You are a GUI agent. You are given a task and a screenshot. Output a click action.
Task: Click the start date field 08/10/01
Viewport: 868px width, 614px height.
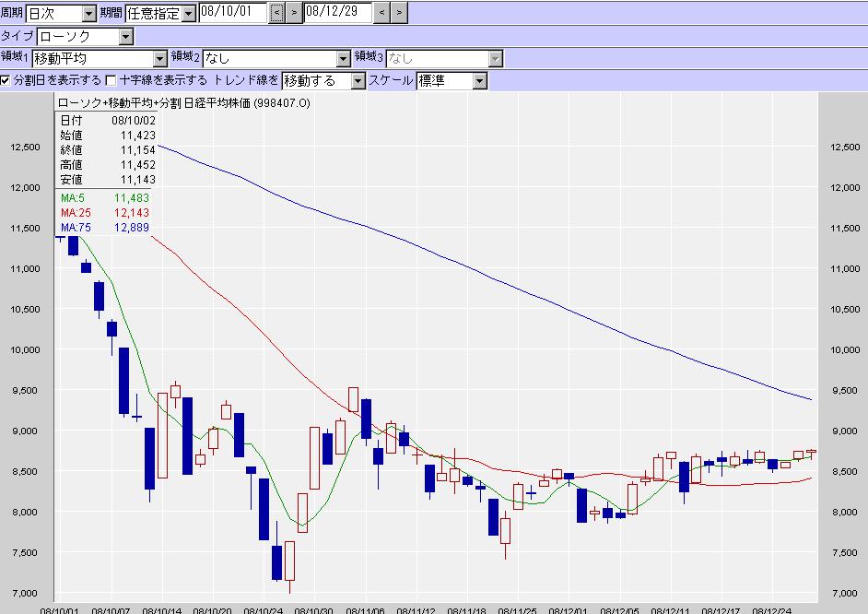click(x=232, y=13)
